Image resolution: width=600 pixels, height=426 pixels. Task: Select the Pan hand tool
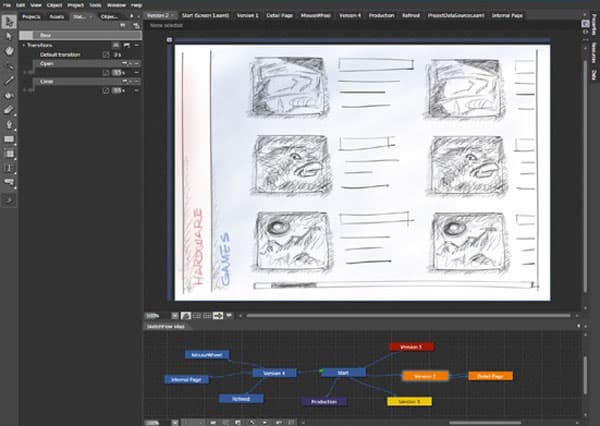(x=9, y=51)
